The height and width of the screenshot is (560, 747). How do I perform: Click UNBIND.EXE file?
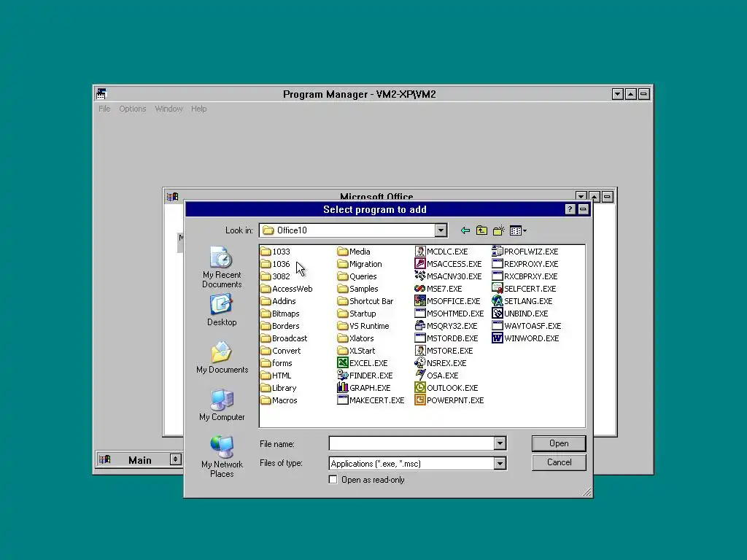coord(520,314)
